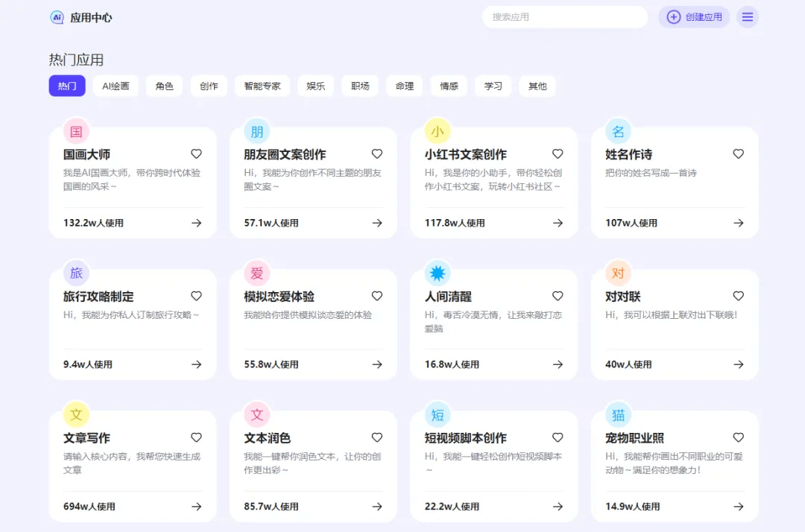Viewport: 805px width, 532px height.
Task: Favorite the 国画大师 app
Action: (196, 153)
